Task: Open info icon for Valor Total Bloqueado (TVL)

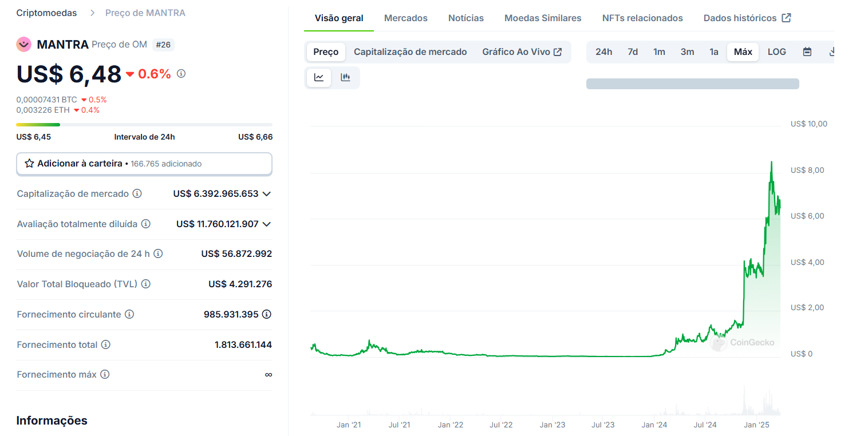Action: pyautogui.click(x=145, y=284)
